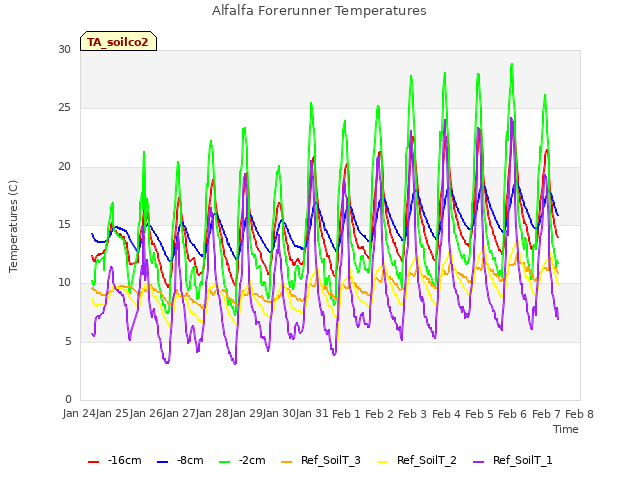Click the Time x-axis title
Screen dimensions: 640x480
click(566, 429)
